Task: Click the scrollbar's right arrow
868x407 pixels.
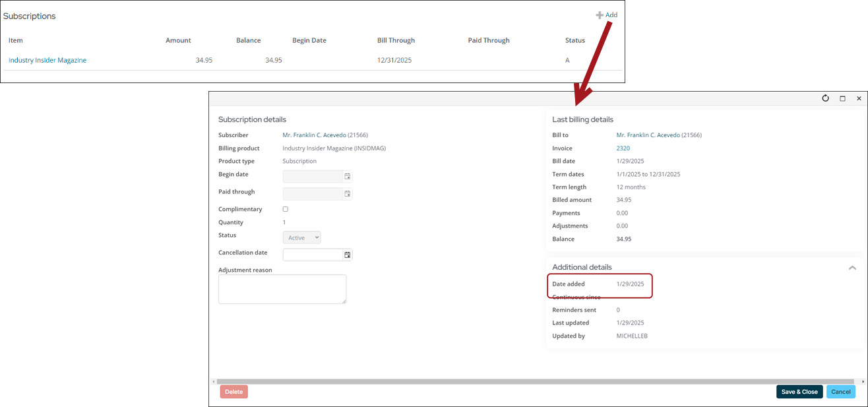Action: (x=863, y=381)
